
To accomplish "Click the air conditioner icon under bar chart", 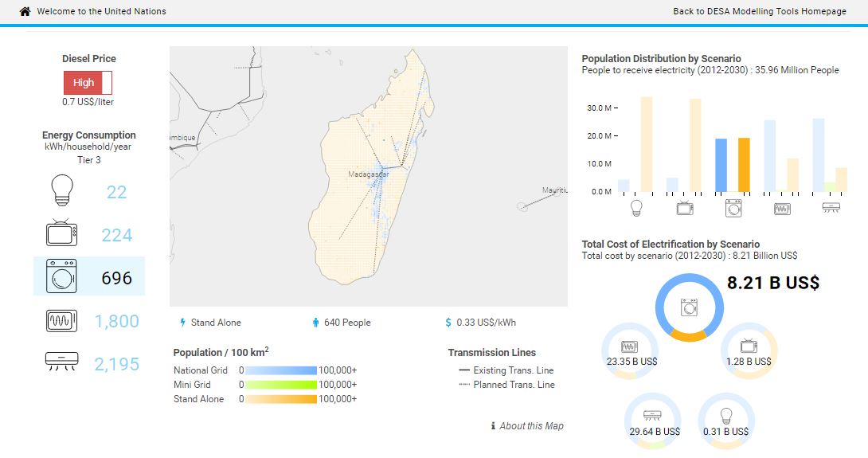I will click(831, 207).
